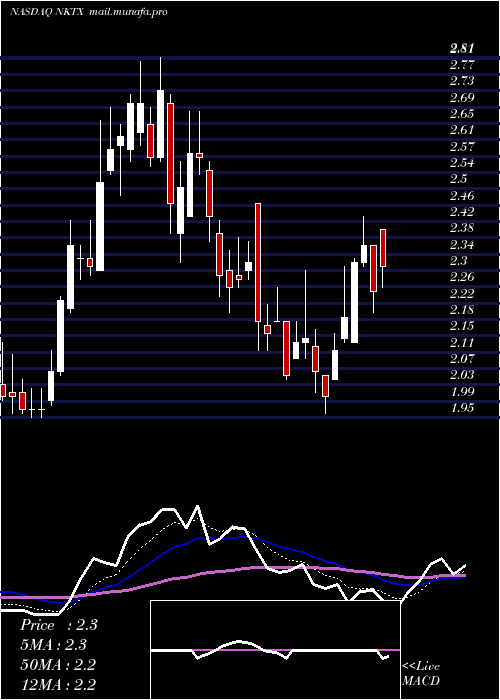The width and height of the screenshot is (500, 700).
Task: Click the 5MA : 2.3 readout
Action: (54, 645)
